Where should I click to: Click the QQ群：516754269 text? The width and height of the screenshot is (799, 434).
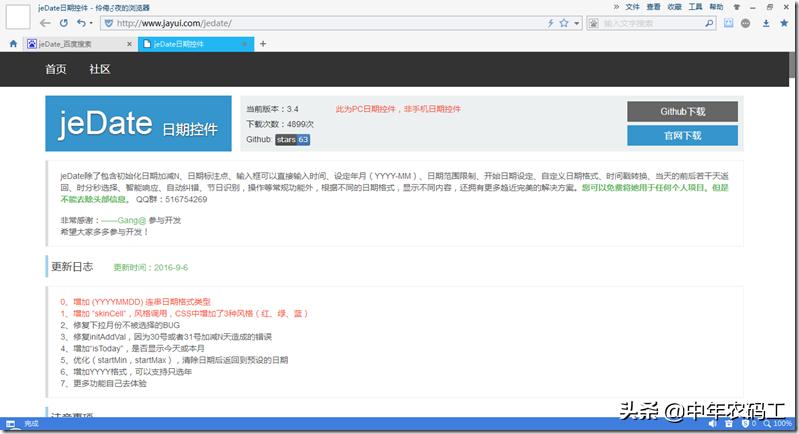pos(172,200)
